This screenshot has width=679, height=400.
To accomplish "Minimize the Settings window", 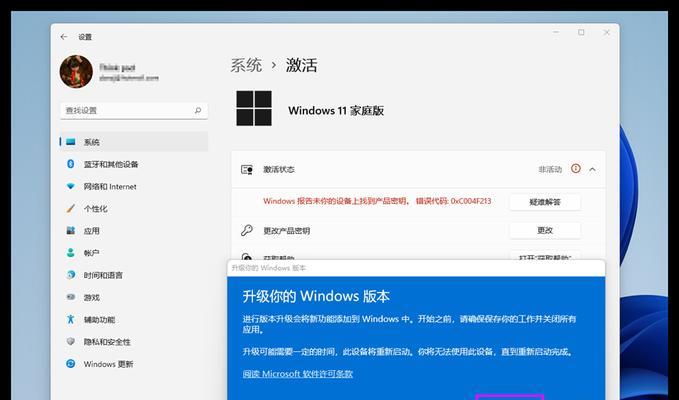I will click(x=556, y=32).
